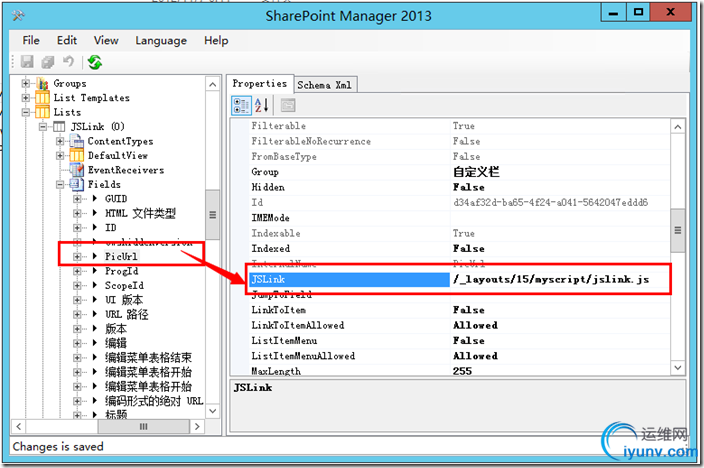The height and width of the screenshot is (468, 704).
Task: Expand the List Templates node
Action: (26, 97)
